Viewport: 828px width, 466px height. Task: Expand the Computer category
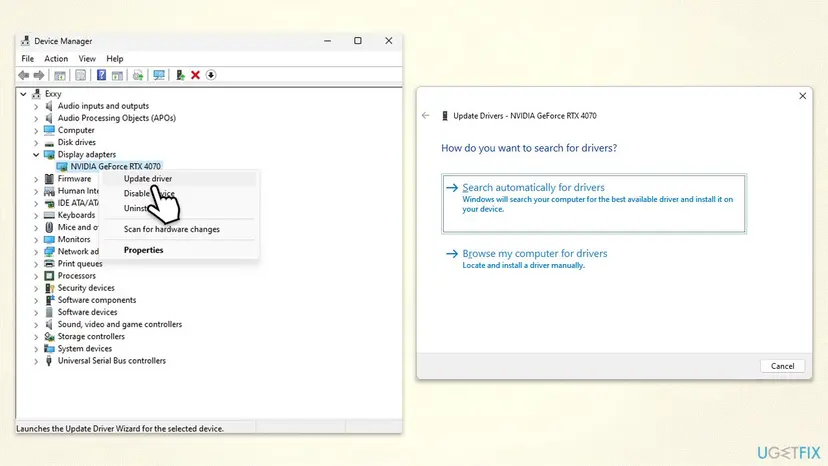[x=36, y=131]
